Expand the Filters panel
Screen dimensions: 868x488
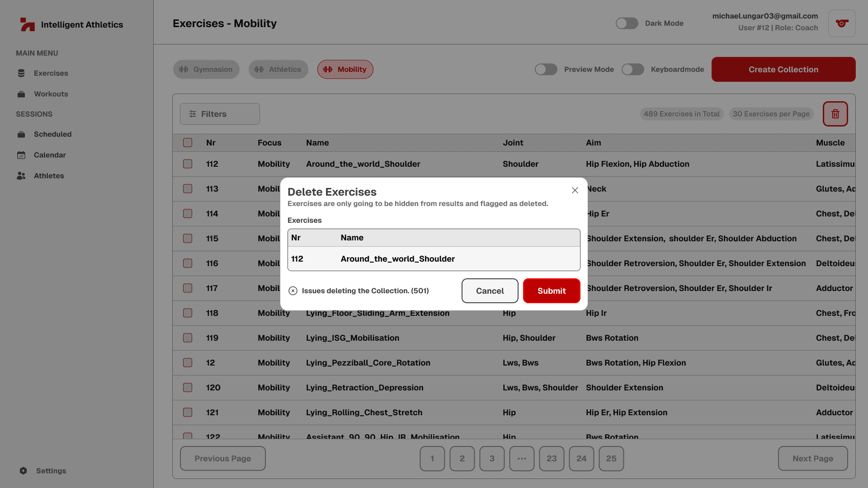[x=220, y=114]
